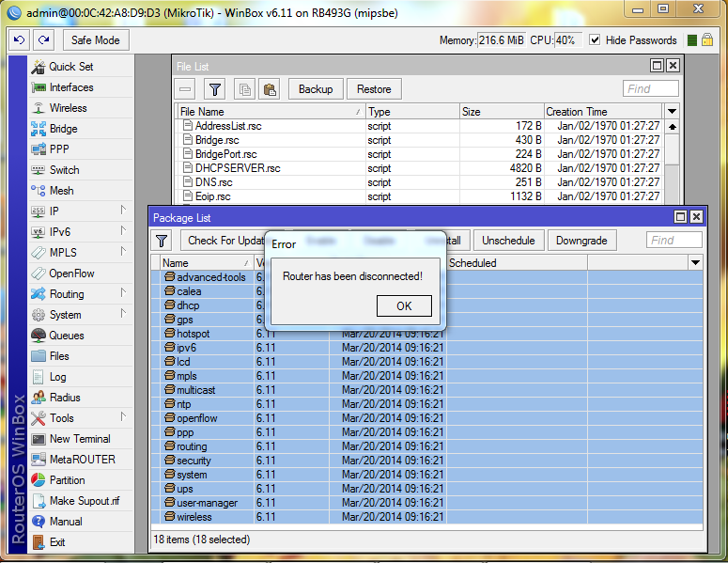Select the security package row
Image resolution: width=728 pixels, height=563 pixels.
coord(426,461)
